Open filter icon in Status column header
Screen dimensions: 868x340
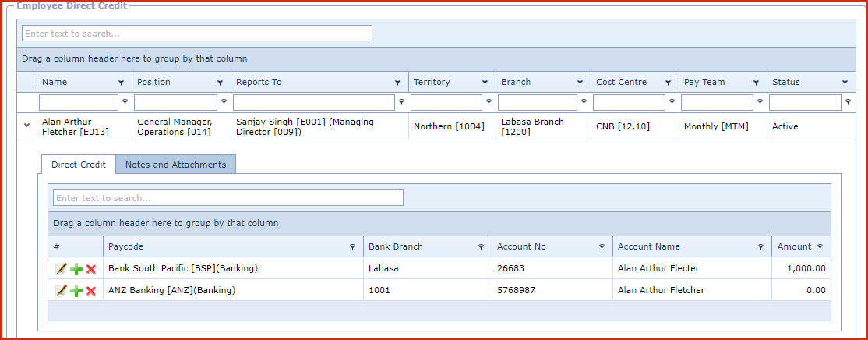tap(845, 83)
